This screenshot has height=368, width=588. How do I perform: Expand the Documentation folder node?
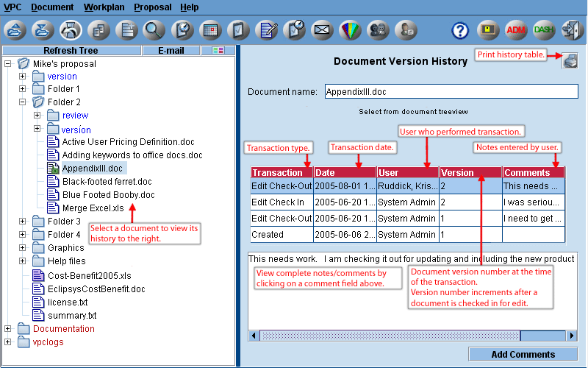[x=8, y=328]
